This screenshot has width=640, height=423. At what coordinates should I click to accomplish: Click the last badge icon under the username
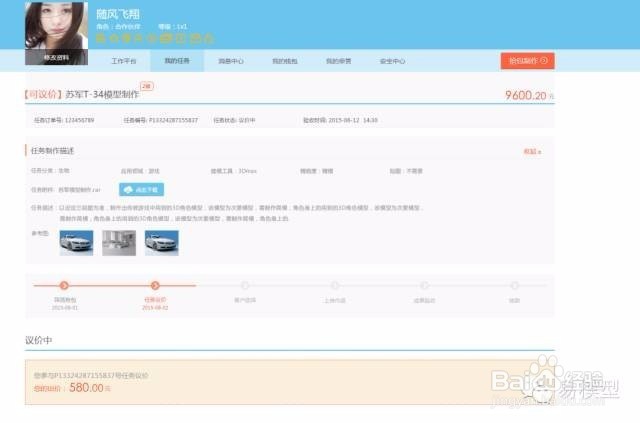[209, 38]
